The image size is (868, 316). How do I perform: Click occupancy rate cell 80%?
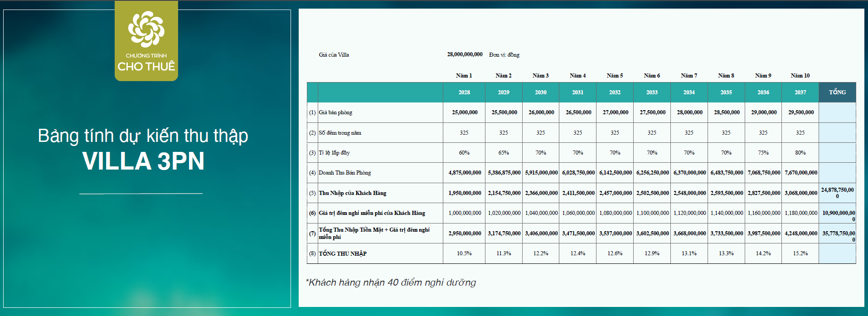pyautogui.click(x=800, y=153)
